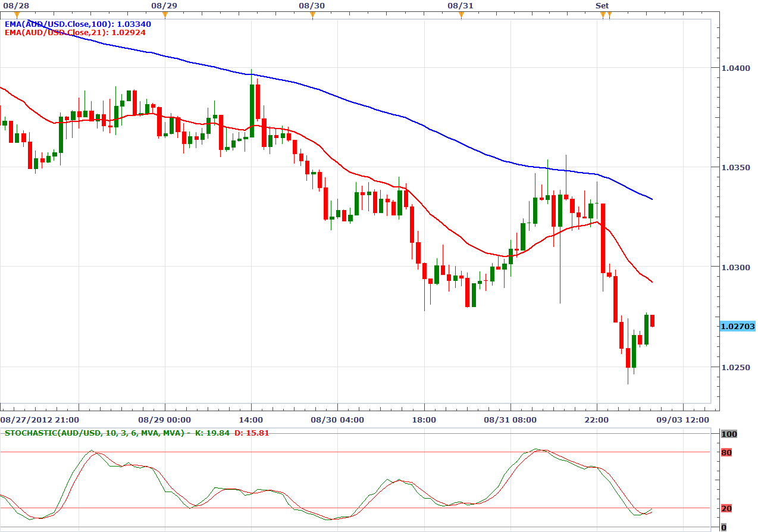Click the last red candlestick on the chart
This screenshot has width=758, height=532.
click(x=652, y=321)
